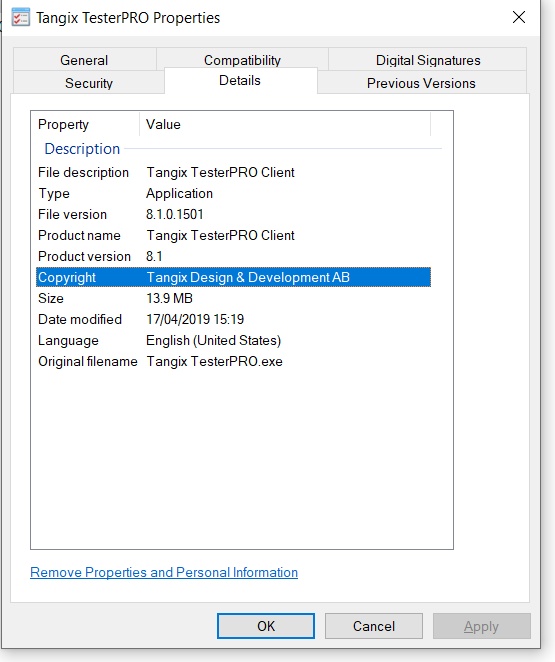555x662 pixels.
Task: Select the File description row
Action: tap(233, 172)
